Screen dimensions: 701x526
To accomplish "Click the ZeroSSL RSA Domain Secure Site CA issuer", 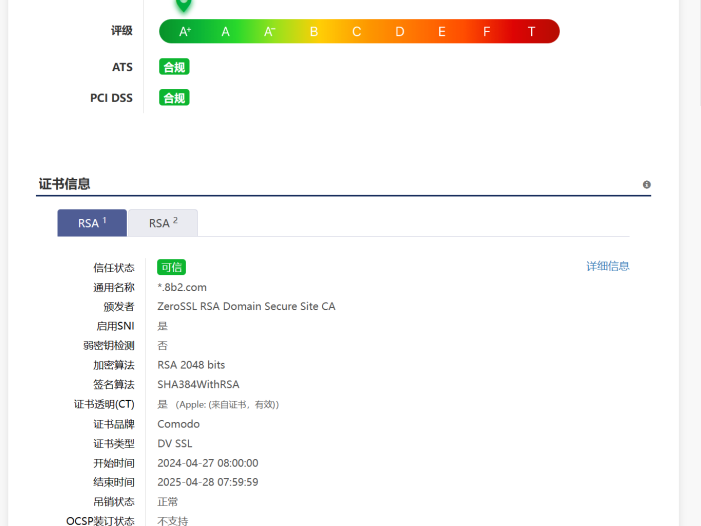I will [246, 306].
